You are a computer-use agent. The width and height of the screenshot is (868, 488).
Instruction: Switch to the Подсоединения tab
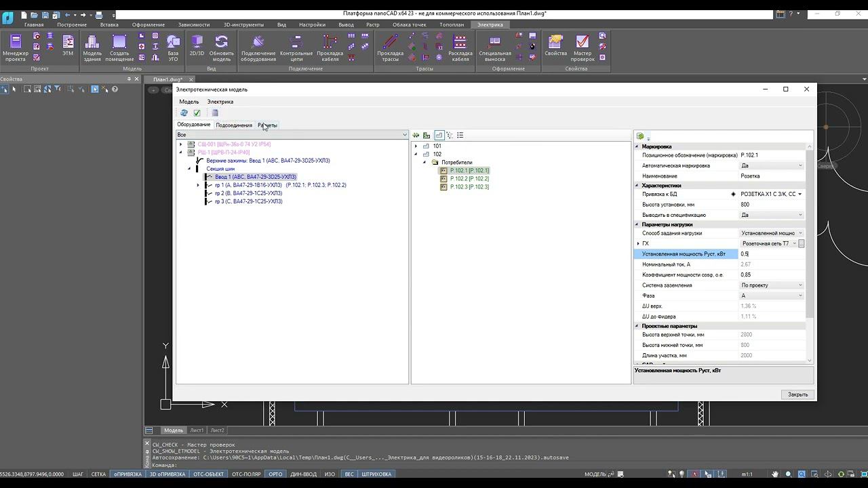(234, 125)
